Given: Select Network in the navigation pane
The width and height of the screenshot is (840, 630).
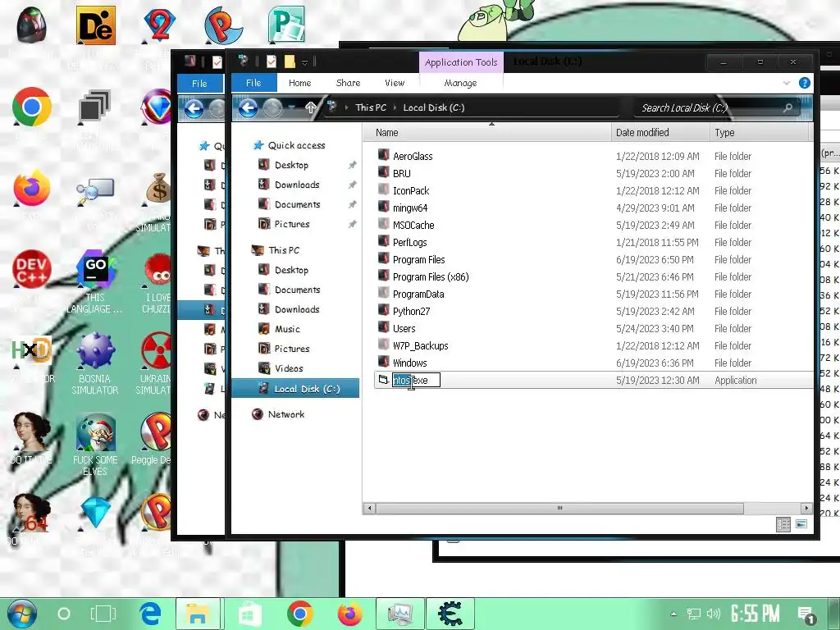Looking at the screenshot, I should coord(286,414).
